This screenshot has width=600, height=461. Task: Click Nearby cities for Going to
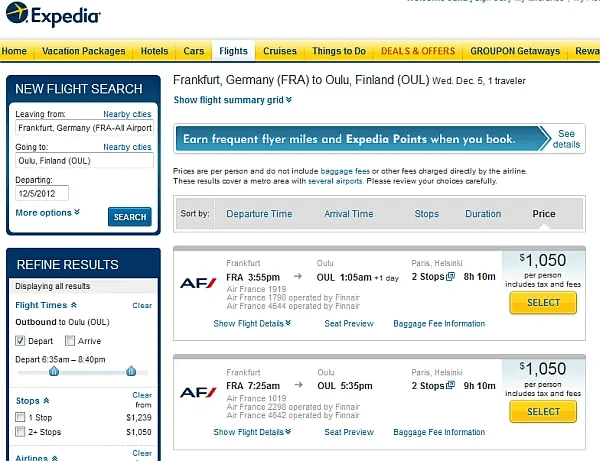(x=127, y=147)
